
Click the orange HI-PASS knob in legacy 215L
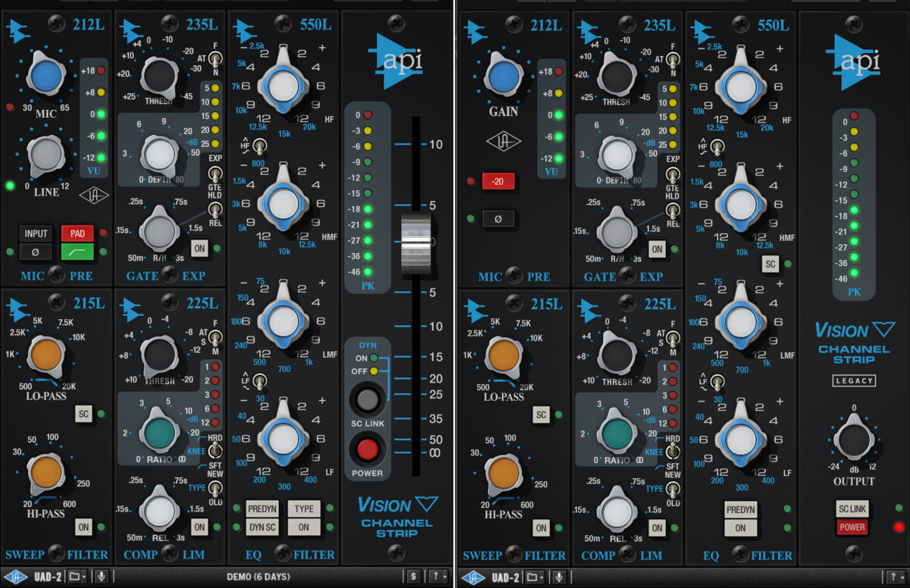[x=504, y=473]
